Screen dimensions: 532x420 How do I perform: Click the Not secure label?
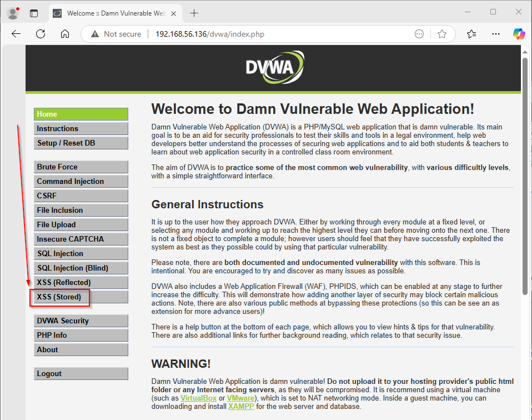tap(123, 34)
